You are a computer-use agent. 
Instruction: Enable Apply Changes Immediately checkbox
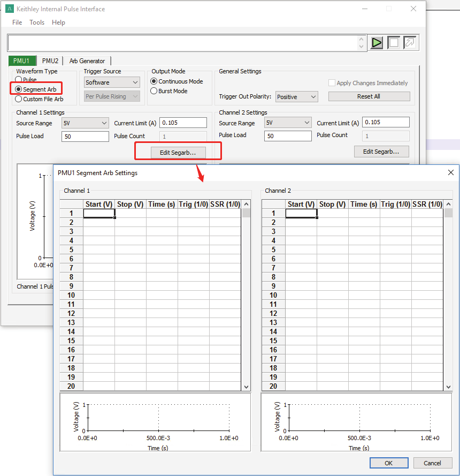[332, 83]
